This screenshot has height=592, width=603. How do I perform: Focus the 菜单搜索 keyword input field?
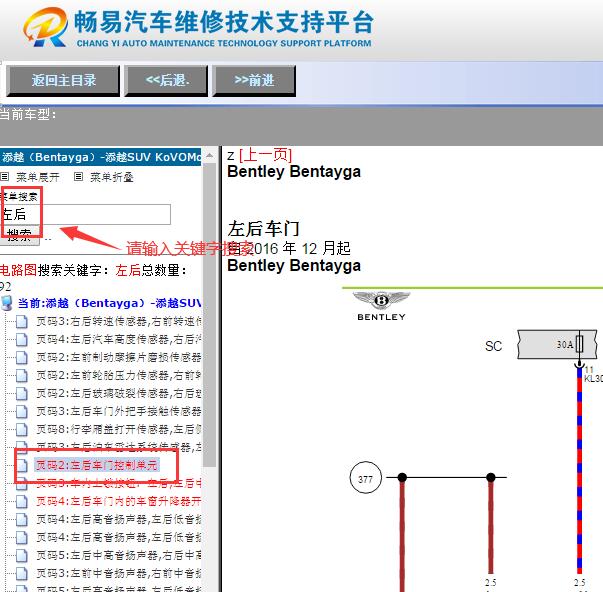point(85,214)
